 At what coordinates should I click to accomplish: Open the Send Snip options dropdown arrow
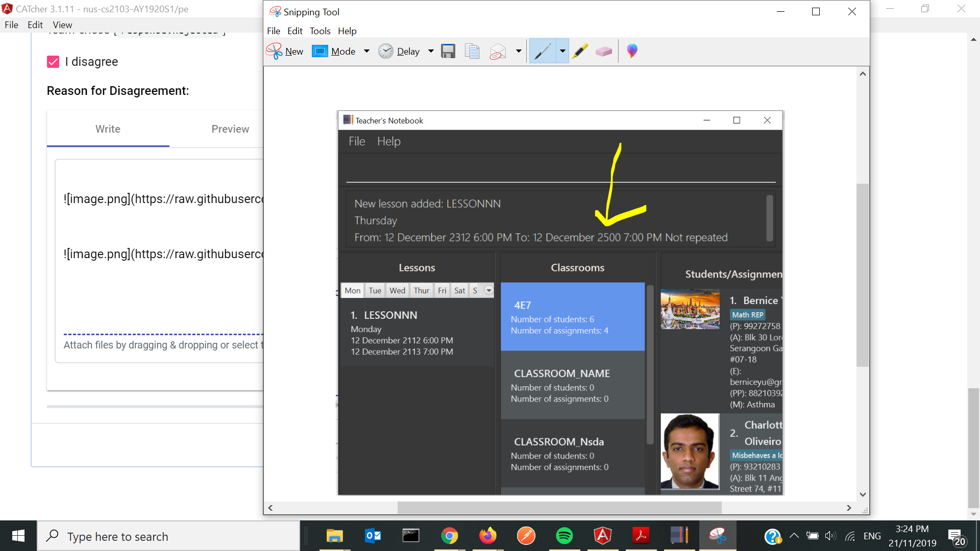[519, 51]
